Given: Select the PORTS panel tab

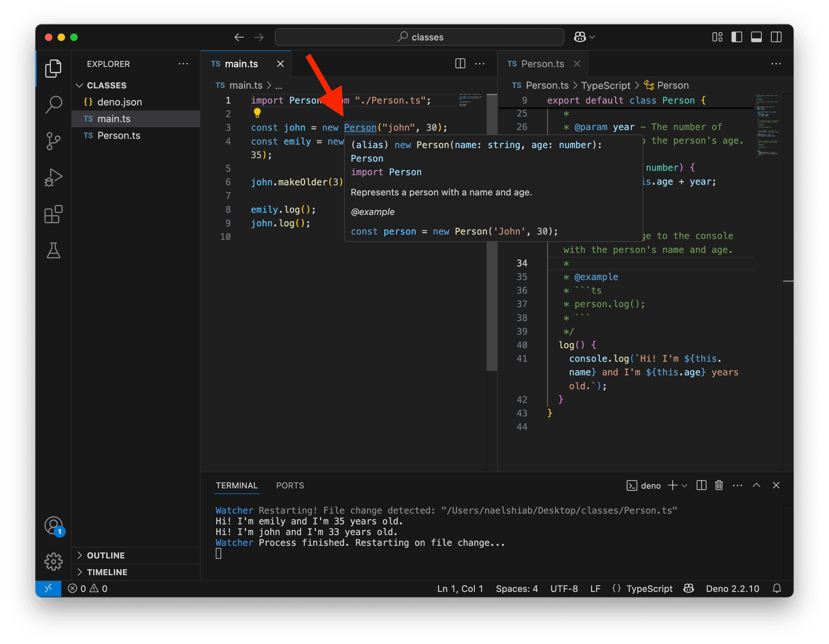Looking at the screenshot, I should click(290, 486).
